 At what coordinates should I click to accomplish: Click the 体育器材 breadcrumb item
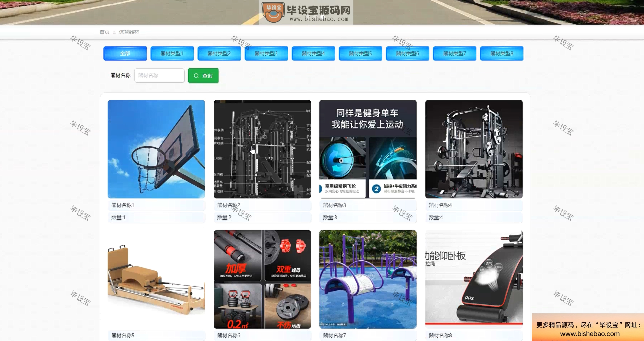point(129,32)
